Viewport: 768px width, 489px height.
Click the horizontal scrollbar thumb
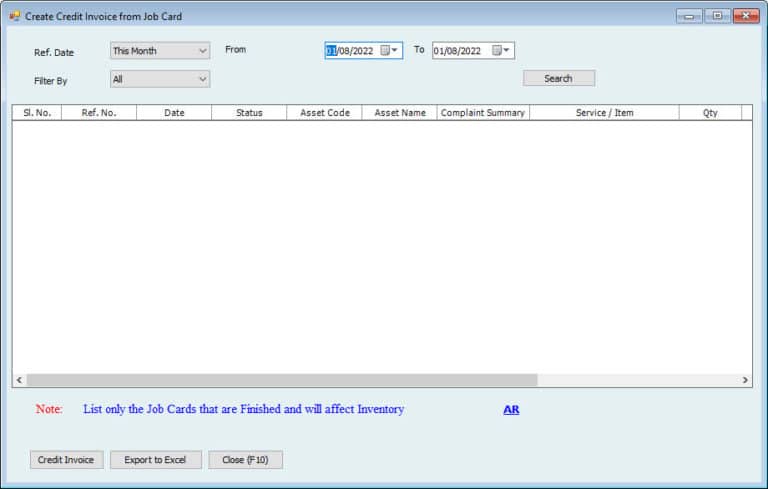point(282,380)
